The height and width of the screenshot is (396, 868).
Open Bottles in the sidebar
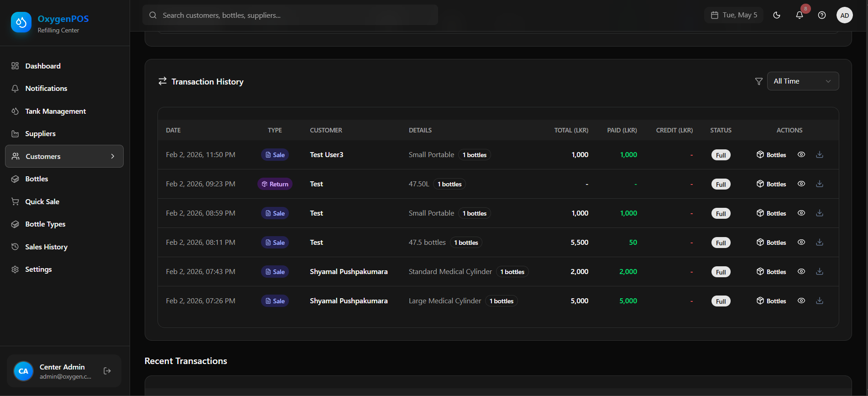pos(64,179)
